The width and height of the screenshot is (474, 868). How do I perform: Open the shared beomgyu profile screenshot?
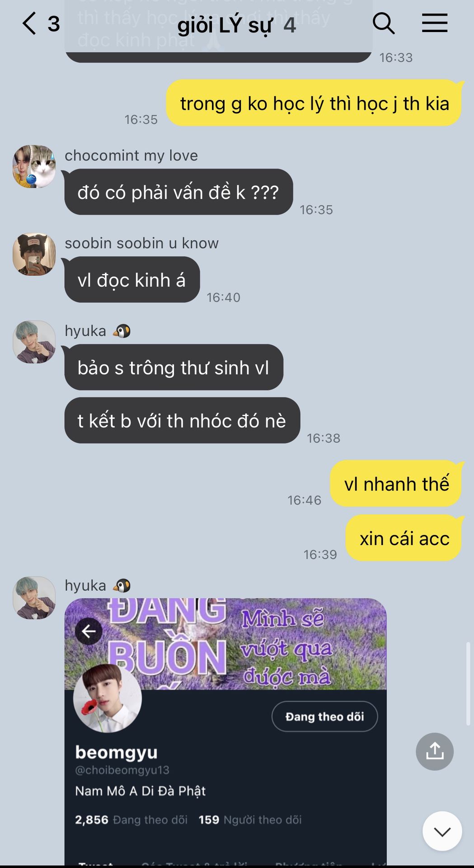click(225, 731)
